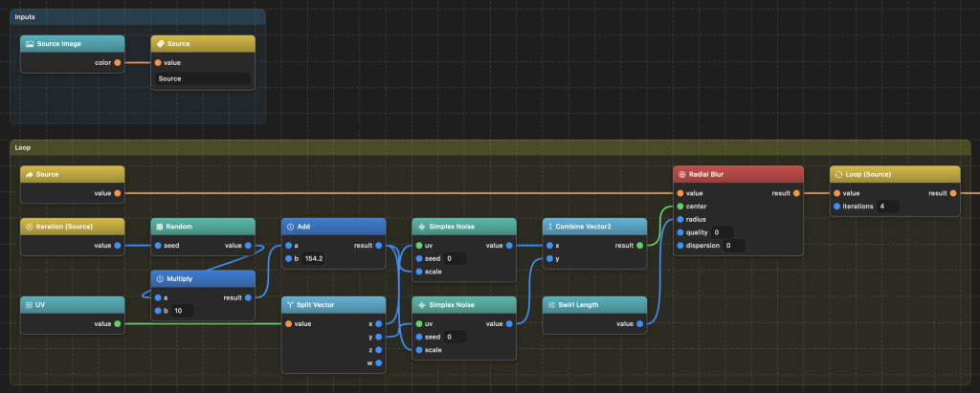
Task: Click the Radial Blur radius input port
Action: coord(680,219)
